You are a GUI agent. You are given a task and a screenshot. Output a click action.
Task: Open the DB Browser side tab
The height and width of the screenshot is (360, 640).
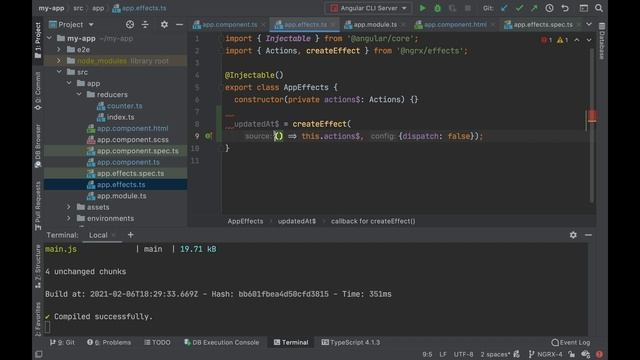coord(38,146)
